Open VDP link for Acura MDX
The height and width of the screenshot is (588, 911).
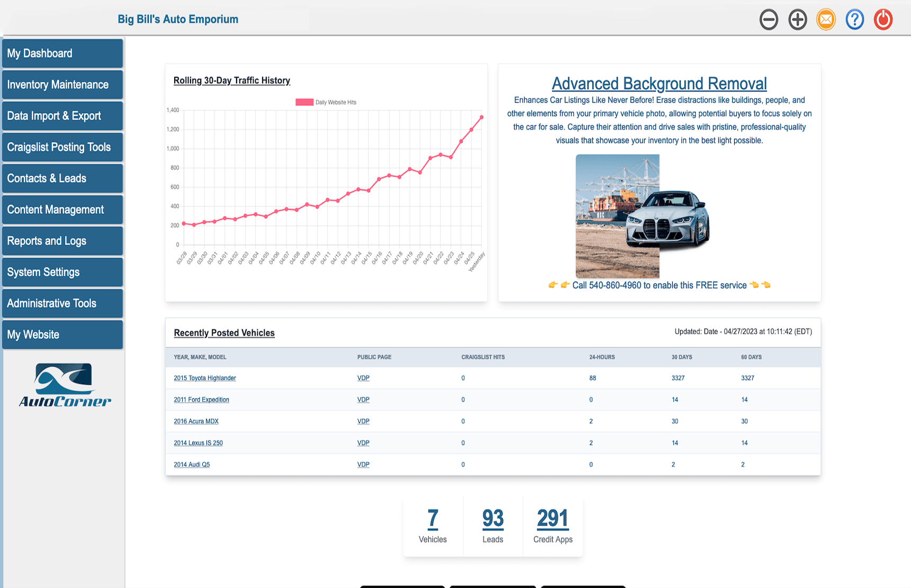coord(363,421)
